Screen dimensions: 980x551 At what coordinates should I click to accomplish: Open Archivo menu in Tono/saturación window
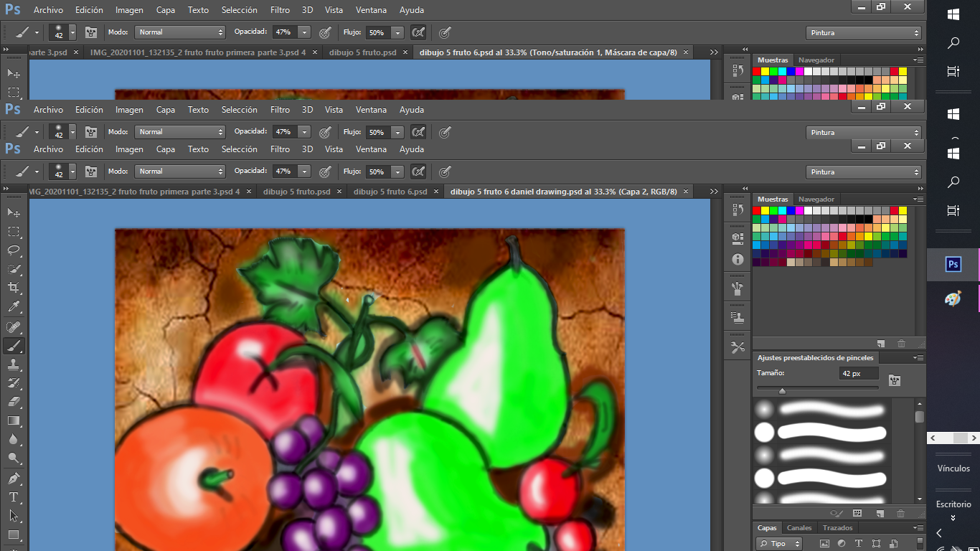coord(48,10)
